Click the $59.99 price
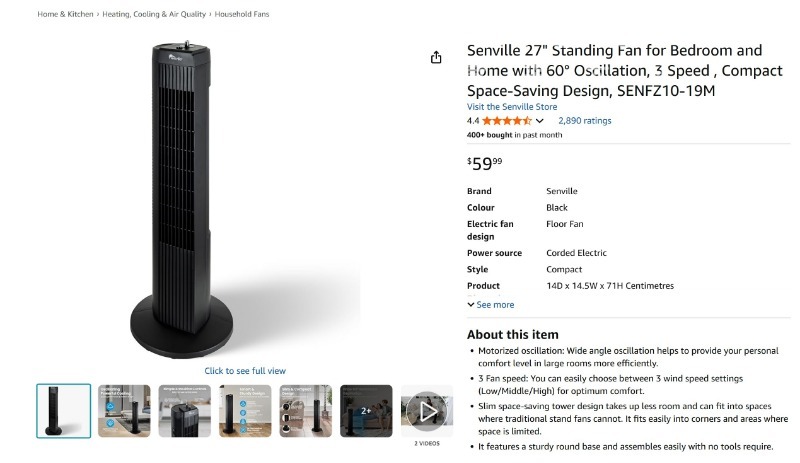This screenshot has height=463, width=800. (485, 163)
